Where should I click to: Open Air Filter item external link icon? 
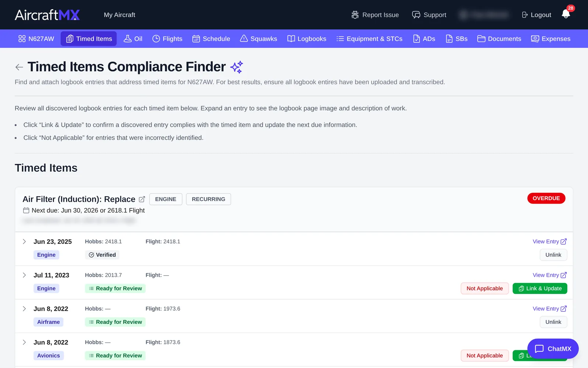pos(142,199)
